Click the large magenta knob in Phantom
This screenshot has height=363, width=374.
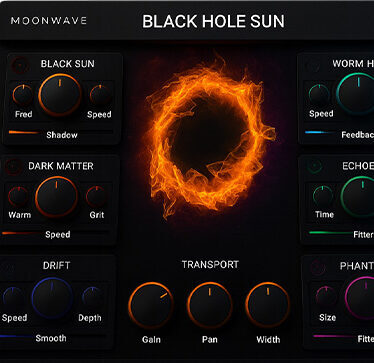(360, 298)
